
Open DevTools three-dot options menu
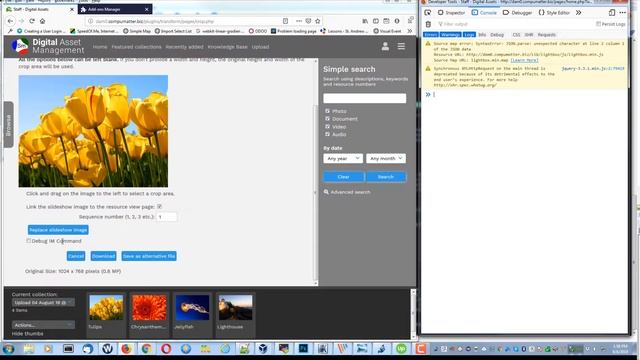pos(622,13)
